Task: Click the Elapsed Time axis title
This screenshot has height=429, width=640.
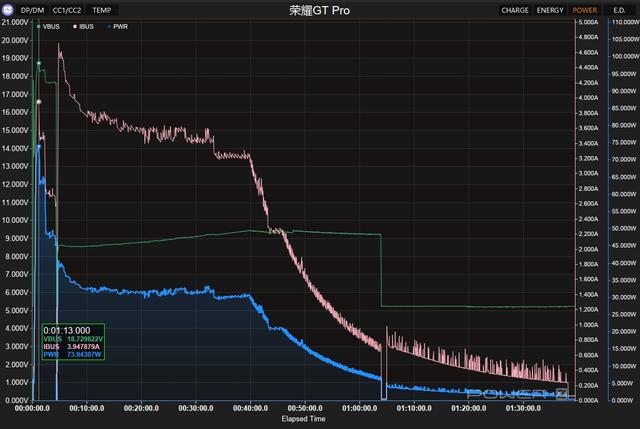Action: [x=303, y=419]
